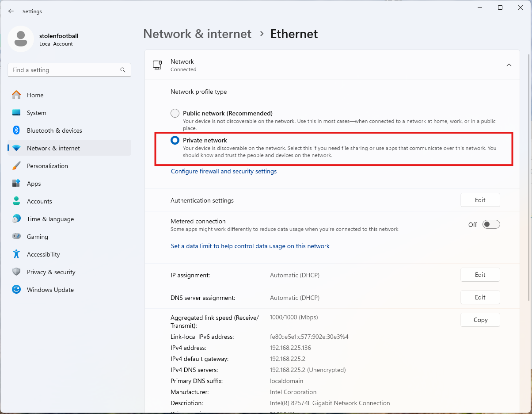532x414 pixels.
Task: Click the back arrow in Settings
Action: tap(11, 11)
